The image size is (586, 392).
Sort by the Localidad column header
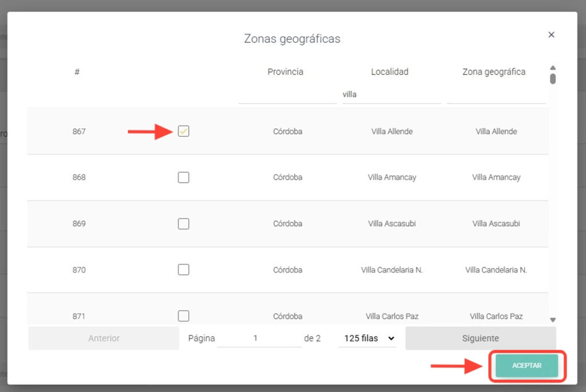(x=389, y=72)
